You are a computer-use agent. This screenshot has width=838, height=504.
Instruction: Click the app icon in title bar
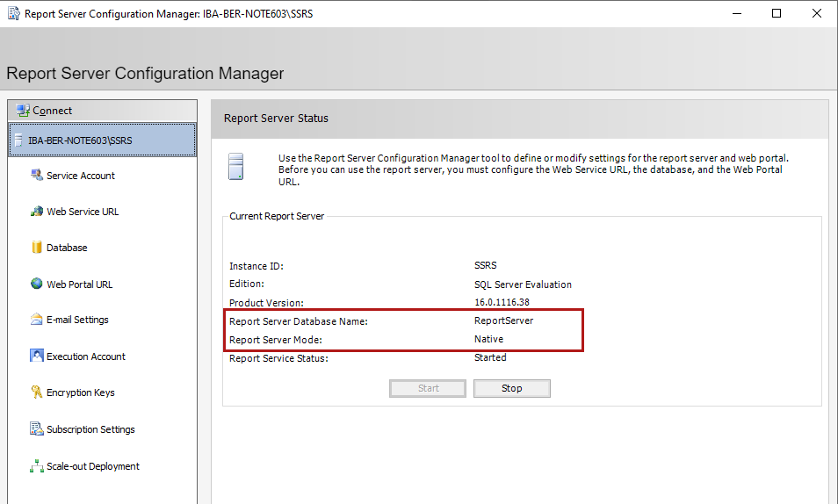tap(13, 13)
